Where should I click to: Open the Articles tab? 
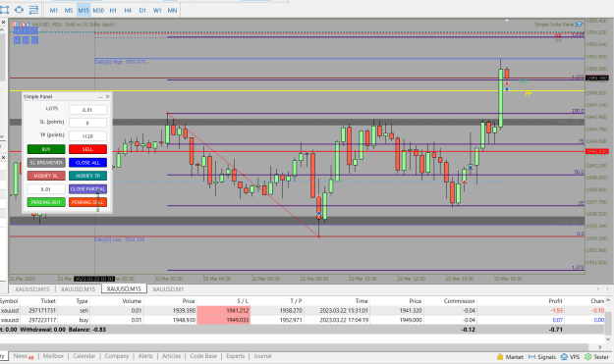pos(171,356)
